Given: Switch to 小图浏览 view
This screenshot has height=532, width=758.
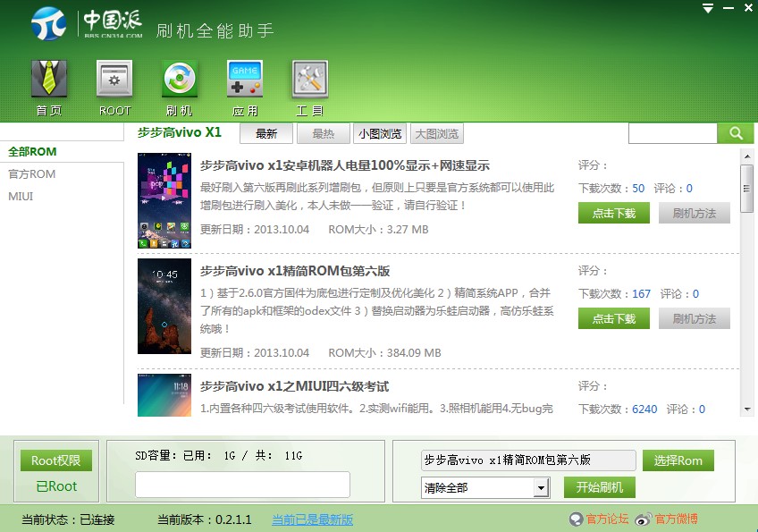Looking at the screenshot, I should click(x=380, y=134).
